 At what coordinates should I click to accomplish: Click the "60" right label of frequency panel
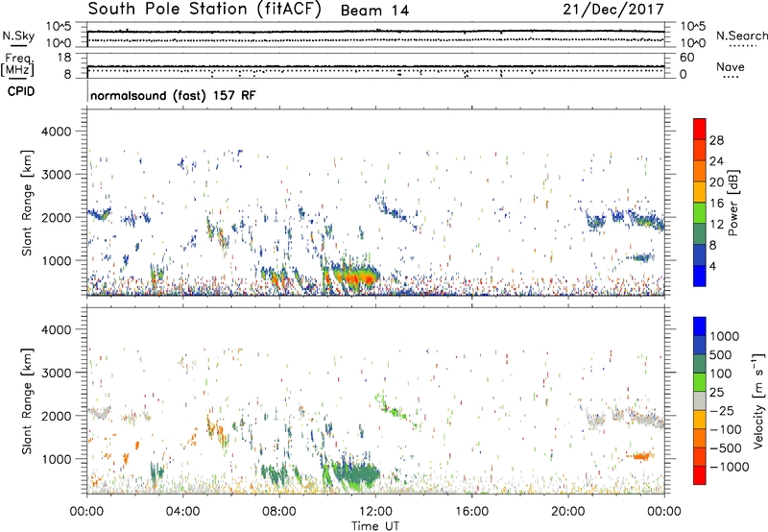(x=686, y=58)
